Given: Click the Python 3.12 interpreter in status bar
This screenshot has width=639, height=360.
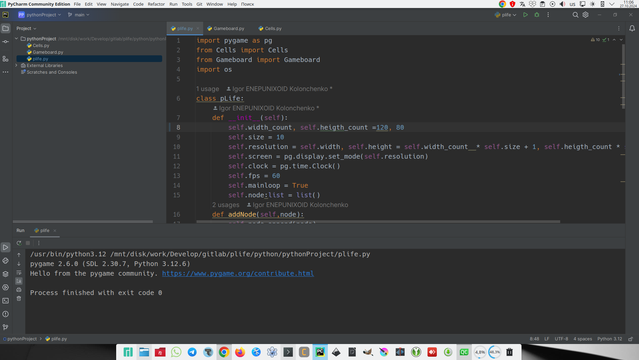Looking at the screenshot, I should click(x=609, y=339).
